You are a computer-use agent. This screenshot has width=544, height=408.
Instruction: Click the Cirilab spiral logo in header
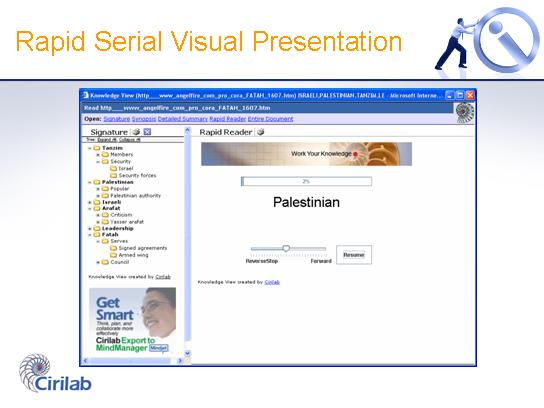[465, 113]
